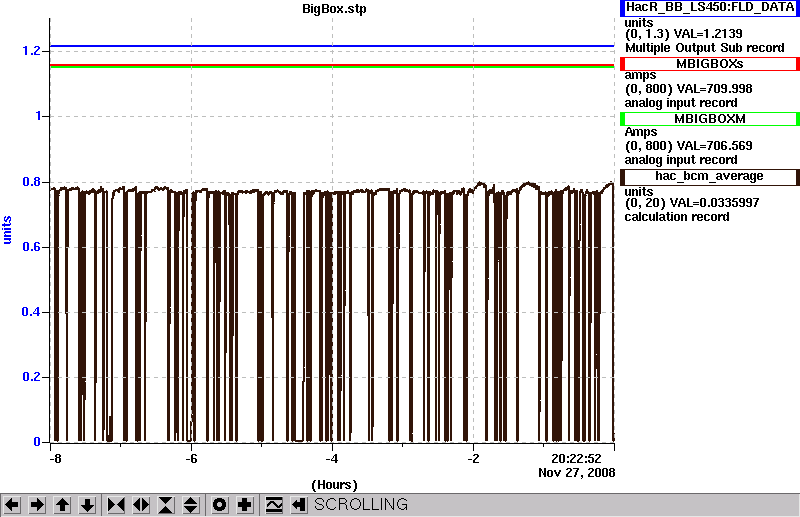
Task: Select the green MBIGBOXM legend entry
Action: tap(710, 119)
